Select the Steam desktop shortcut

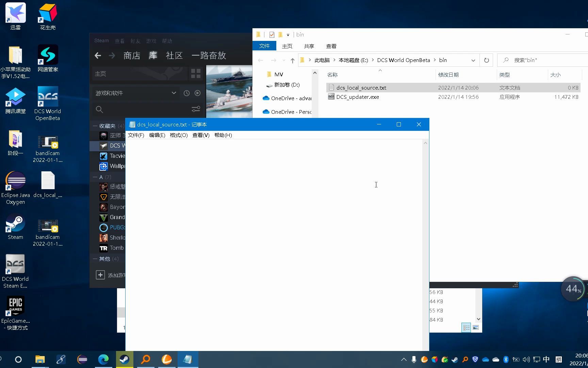click(x=15, y=227)
